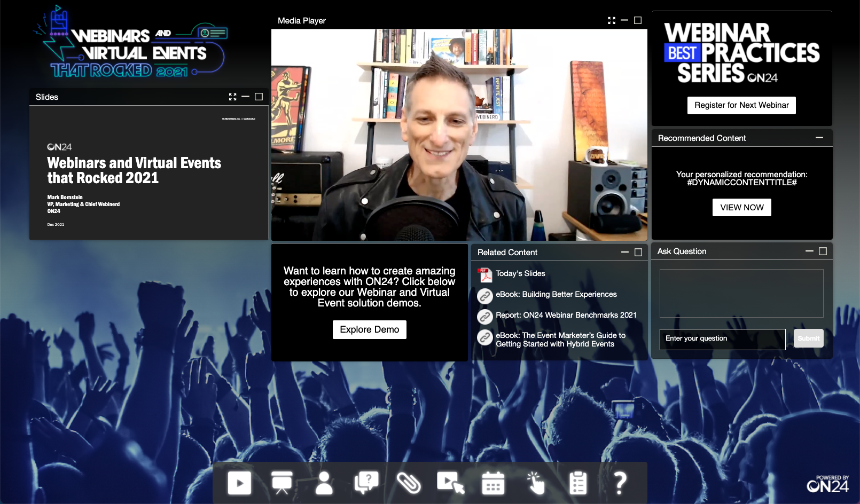Collapse the Recommended Content panel

pyautogui.click(x=819, y=138)
